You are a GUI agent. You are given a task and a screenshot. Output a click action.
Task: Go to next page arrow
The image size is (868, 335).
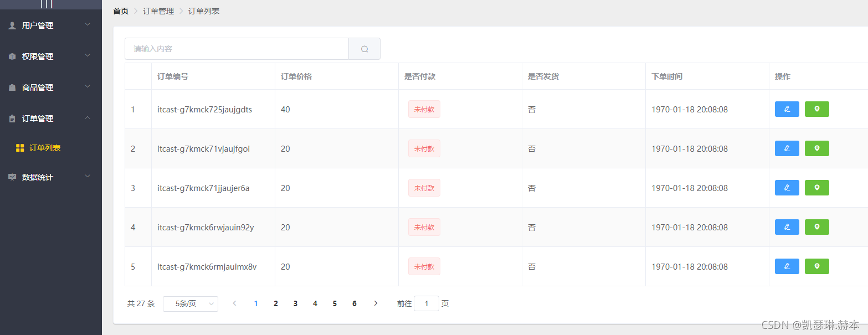coord(376,303)
